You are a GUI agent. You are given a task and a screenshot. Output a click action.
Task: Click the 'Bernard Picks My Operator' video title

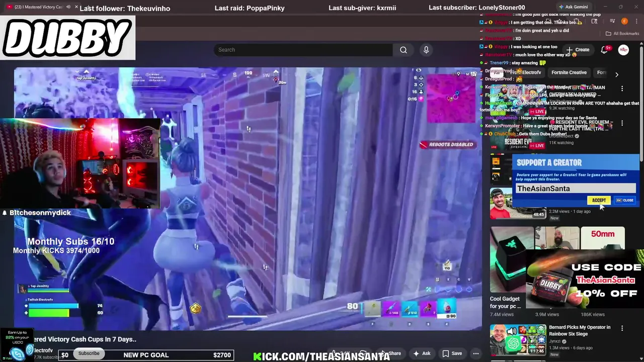pos(580,330)
